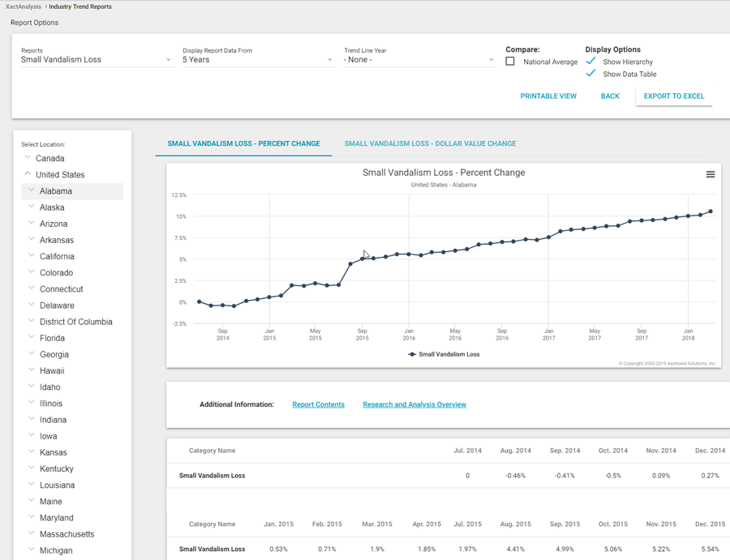The width and height of the screenshot is (730, 560).
Task: Open the Reports dropdown
Action: tap(96, 60)
